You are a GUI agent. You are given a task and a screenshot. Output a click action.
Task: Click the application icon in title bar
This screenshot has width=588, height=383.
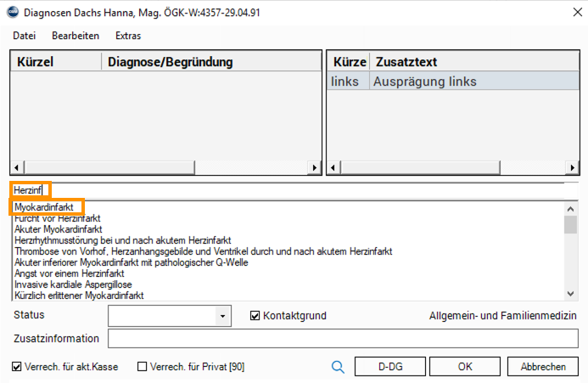click(11, 12)
